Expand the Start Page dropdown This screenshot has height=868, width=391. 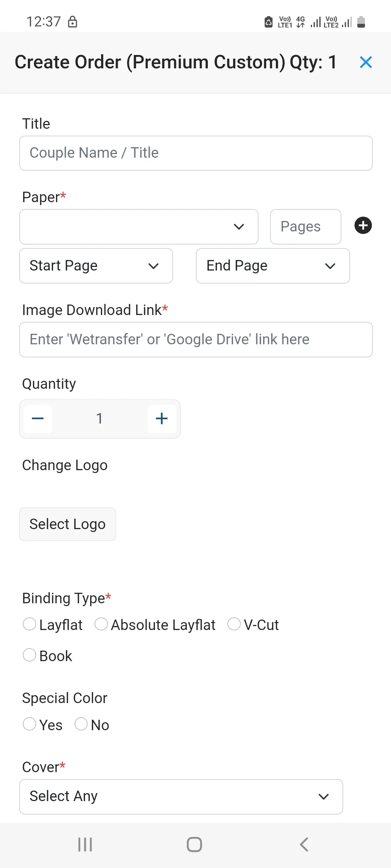96,266
